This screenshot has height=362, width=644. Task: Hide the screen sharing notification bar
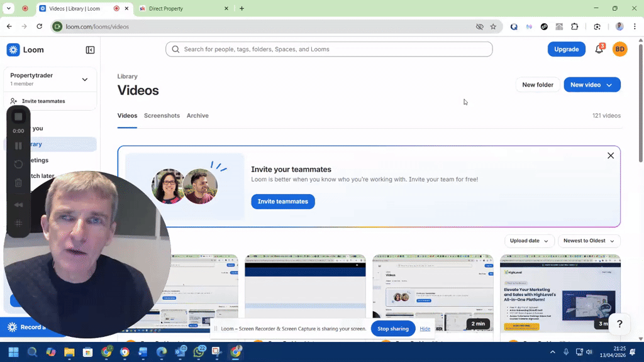pyautogui.click(x=425, y=329)
